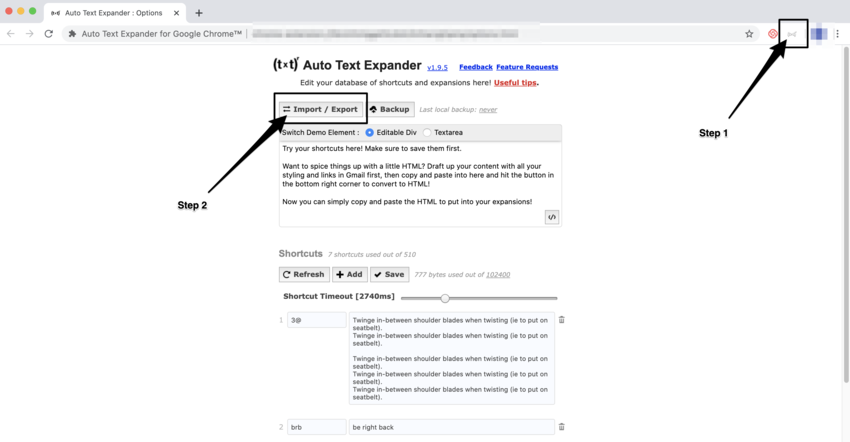
Task: Open the Chrome three-dot menu
Action: (838, 34)
